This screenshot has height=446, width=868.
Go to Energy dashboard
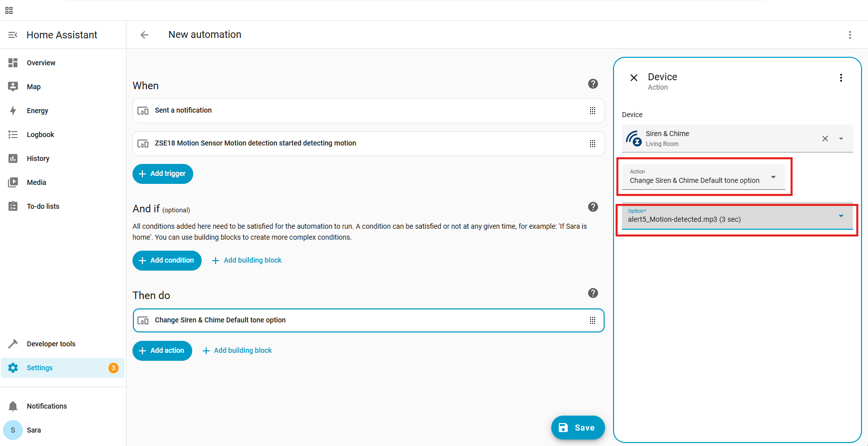[63, 111]
